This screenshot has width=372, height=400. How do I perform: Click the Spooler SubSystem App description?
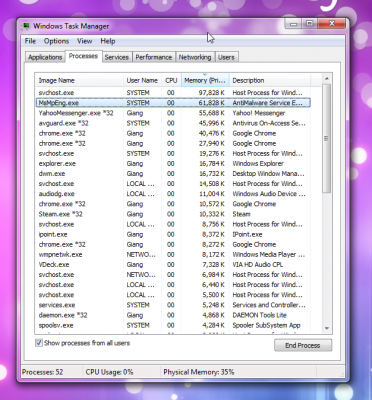pos(266,325)
